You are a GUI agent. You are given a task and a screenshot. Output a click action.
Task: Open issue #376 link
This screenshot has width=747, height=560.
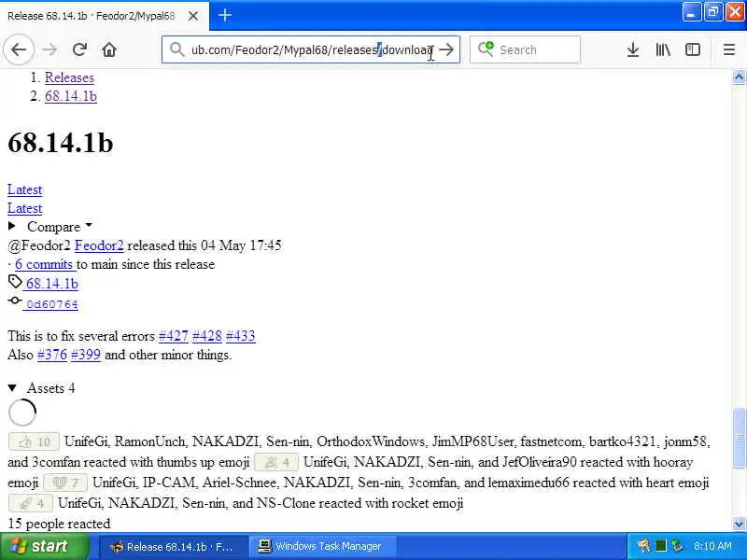click(x=52, y=355)
